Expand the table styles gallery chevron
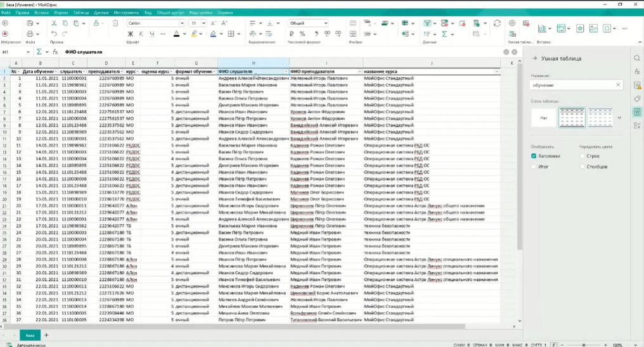The height and width of the screenshot is (347, 644). [619, 118]
